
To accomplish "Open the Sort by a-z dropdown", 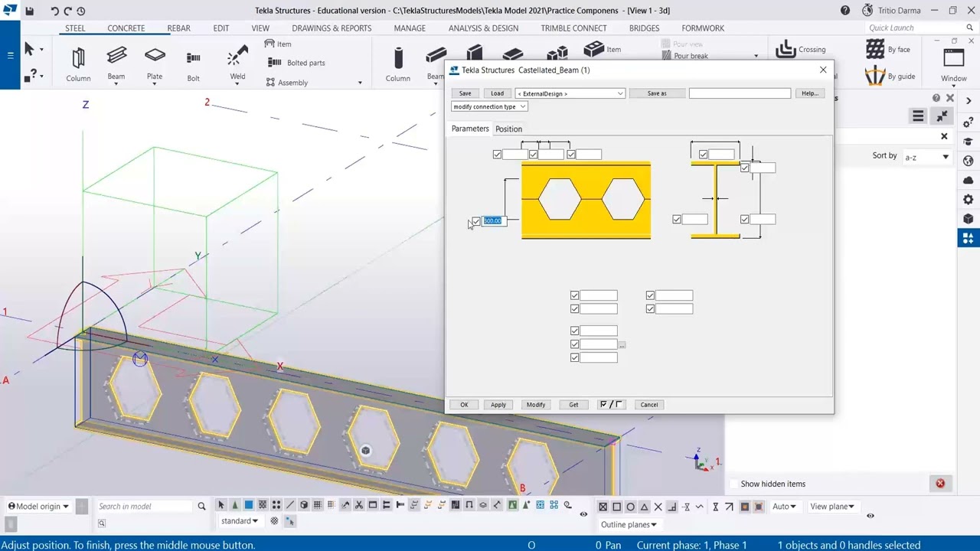I will 927,157.
